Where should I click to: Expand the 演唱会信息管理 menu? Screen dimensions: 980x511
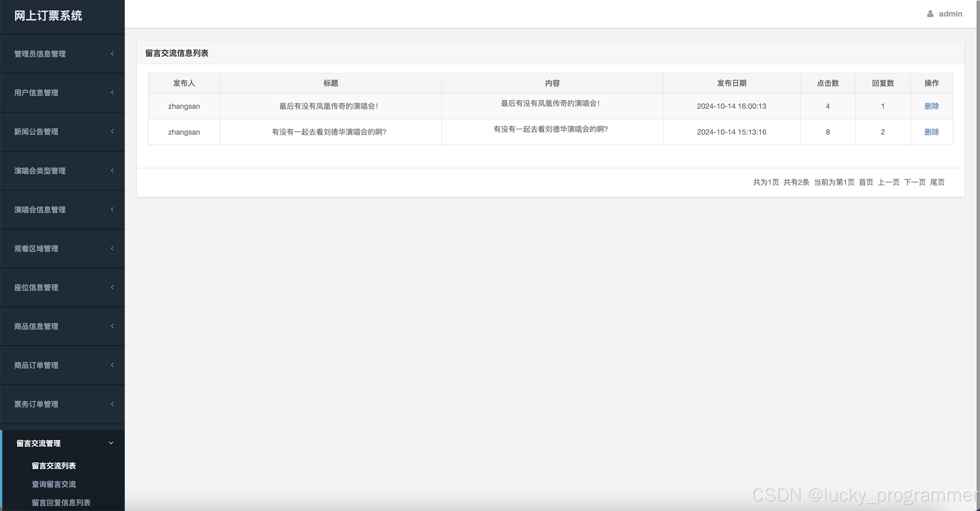coord(40,210)
